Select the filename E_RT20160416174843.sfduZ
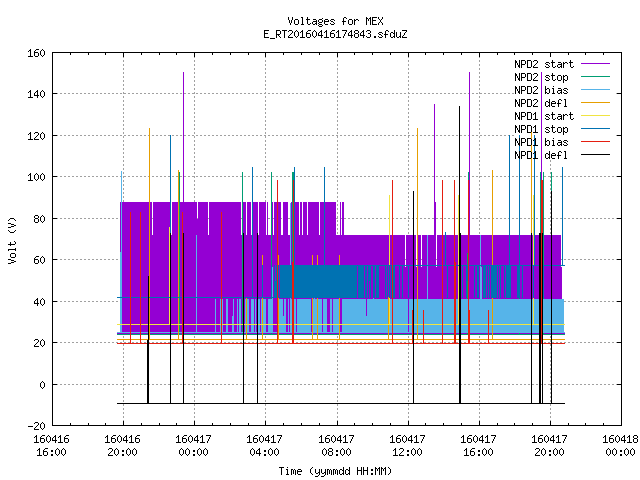The height and width of the screenshot is (480, 640). (x=335, y=34)
